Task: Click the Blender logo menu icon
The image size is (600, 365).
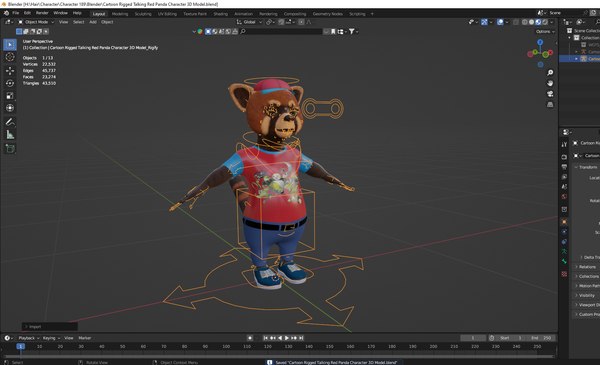Action: tap(6, 13)
